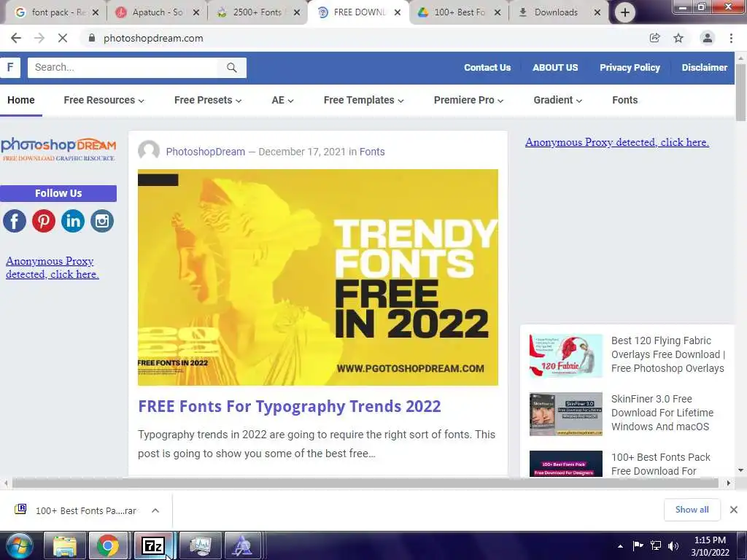Open SkinFiner 3.0 Free Download article link
The image size is (747, 560).
662,413
